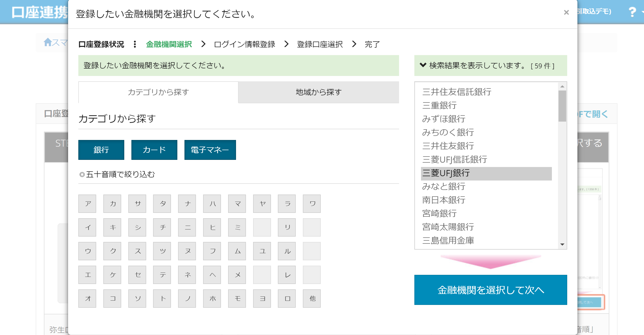Proceed with 金融機関を選択して次へ
Screen dimensions: 644x335
(490, 290)
